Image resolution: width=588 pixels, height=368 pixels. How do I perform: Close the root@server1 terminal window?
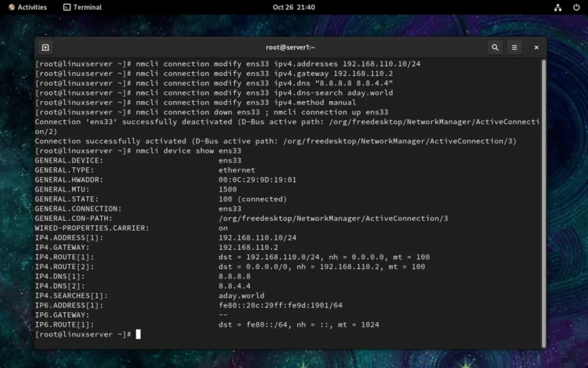pos(536,48)
